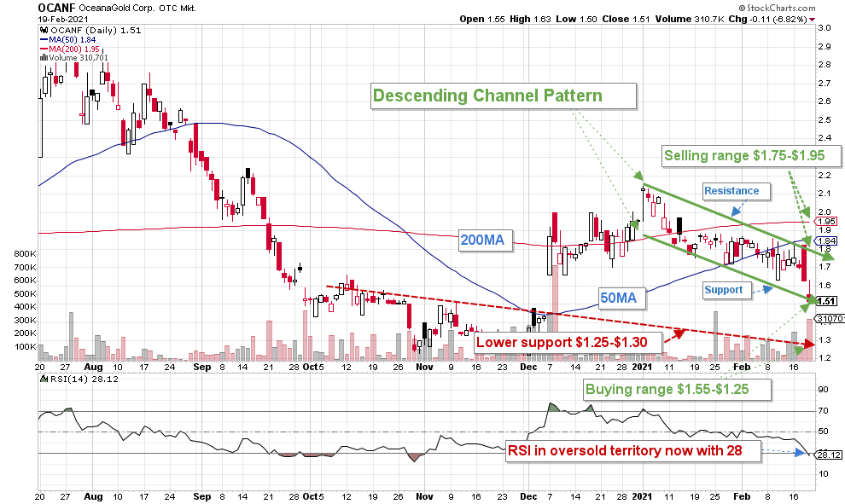Expand the Support label callout
Screen dimensions: 845x504
pos(725,290)
